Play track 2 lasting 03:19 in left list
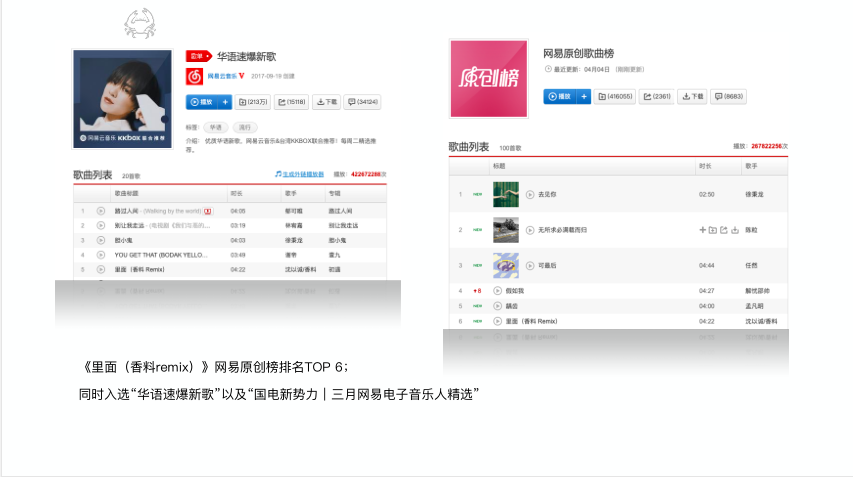 coord(101,225)
